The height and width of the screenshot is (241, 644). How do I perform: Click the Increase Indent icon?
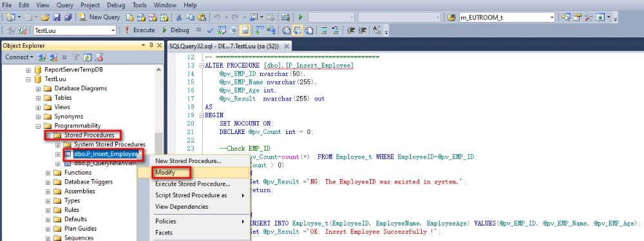coord(362,30)
